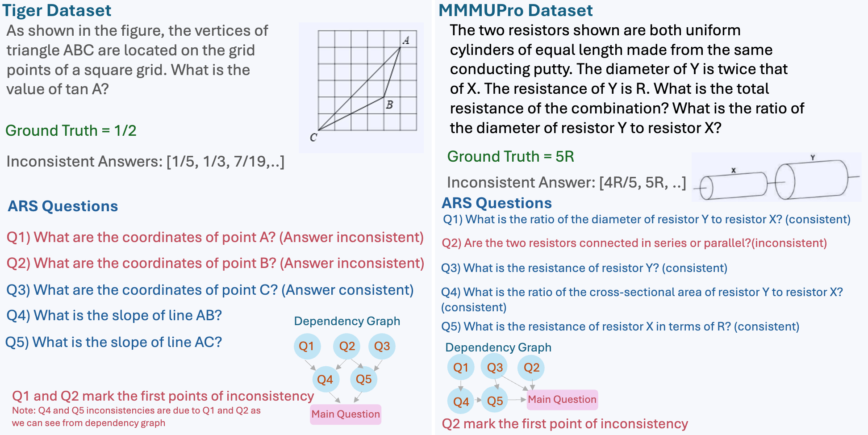The height and width of the screenshot is (435, 868).
Task: Select Q2 node in MMMUPro dependency graph
Action: [x=531, y=368]
